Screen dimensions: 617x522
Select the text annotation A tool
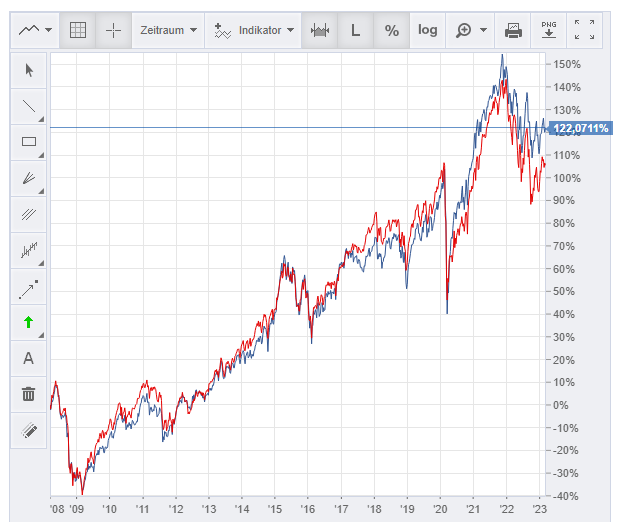(x=29, y=358)
